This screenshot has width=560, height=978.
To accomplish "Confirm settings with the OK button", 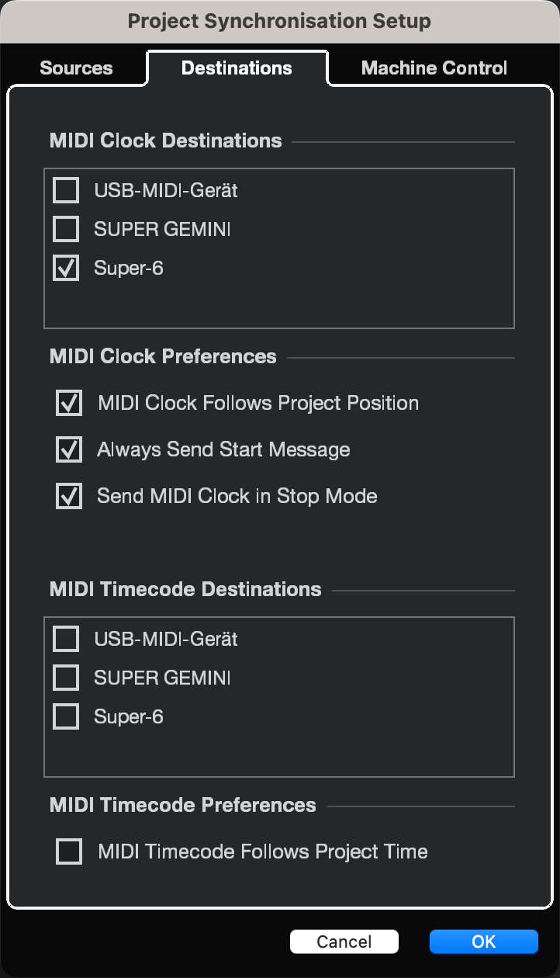I will coord(483,941).
